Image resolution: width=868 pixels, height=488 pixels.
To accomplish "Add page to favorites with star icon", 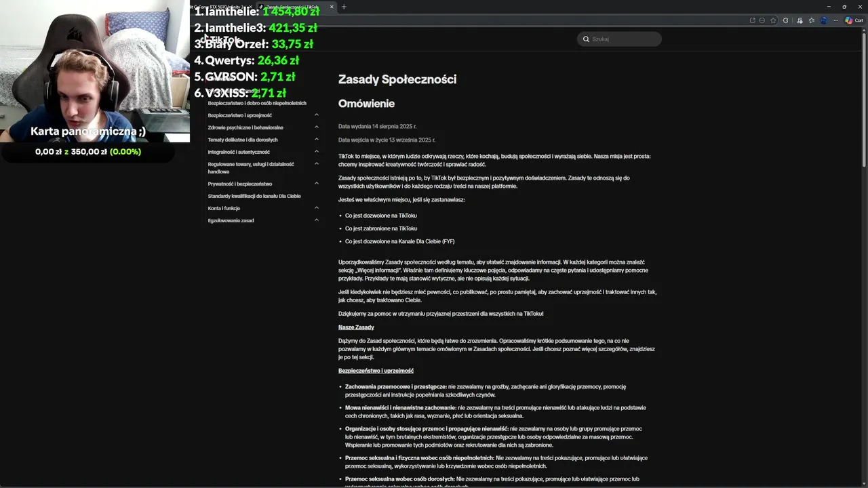I will tap(773, 20).
